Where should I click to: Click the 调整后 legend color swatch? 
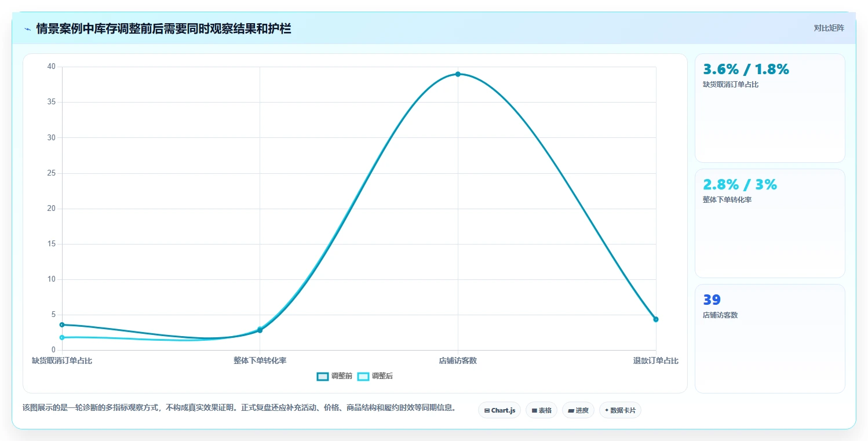coord(363,376)
